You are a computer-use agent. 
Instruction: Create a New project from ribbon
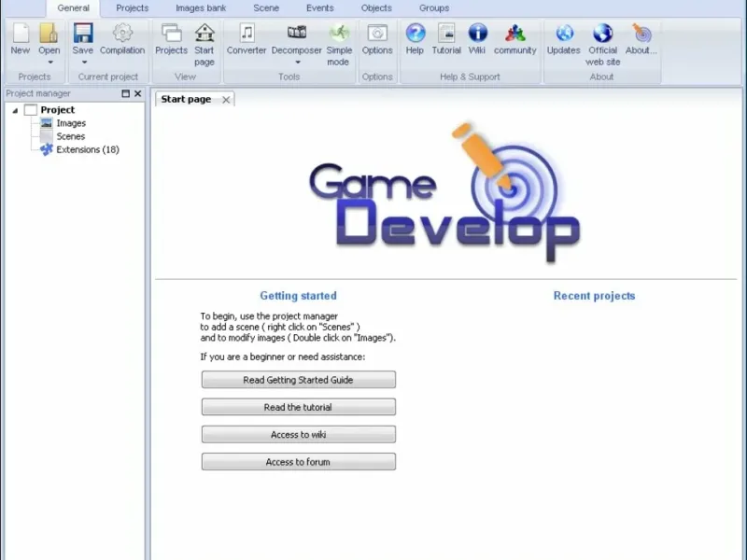pyautogui.click(x=21, y=39)
